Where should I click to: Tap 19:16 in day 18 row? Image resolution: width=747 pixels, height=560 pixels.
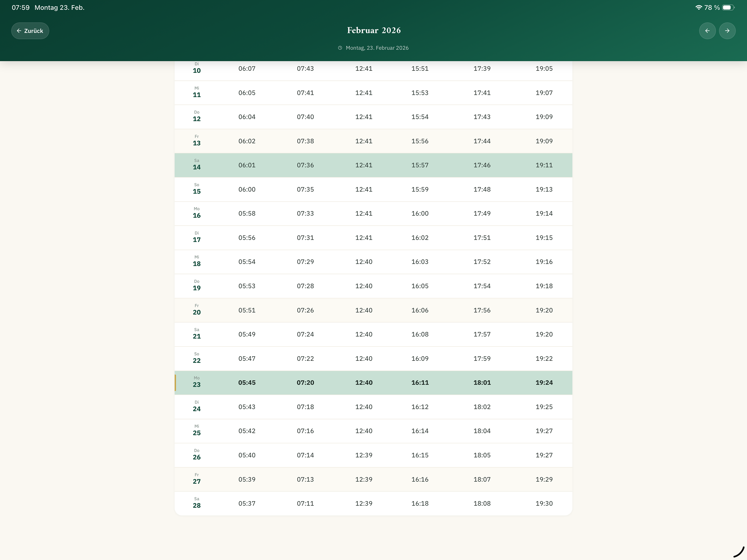pyautogui.click(x=544, y=262)
